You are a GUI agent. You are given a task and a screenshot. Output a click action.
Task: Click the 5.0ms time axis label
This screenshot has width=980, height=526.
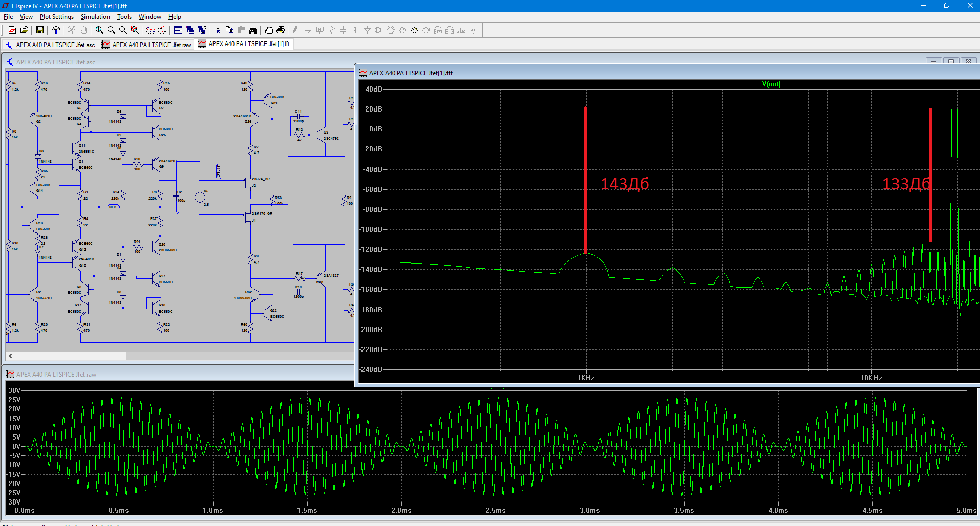pyautogui.click(x=966, y=510)
